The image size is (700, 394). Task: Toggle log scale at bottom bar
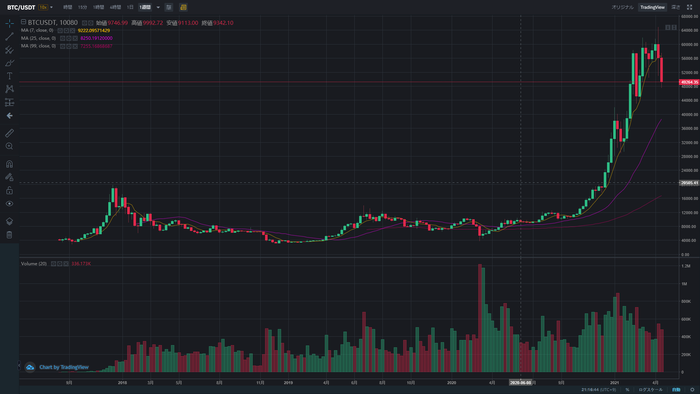click(650, 390)
